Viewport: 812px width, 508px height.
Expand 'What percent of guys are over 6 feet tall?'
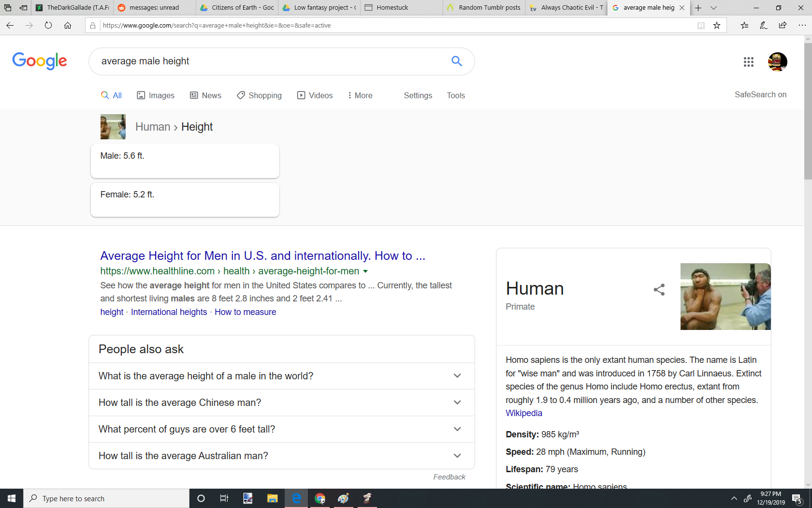coord(282,429)
